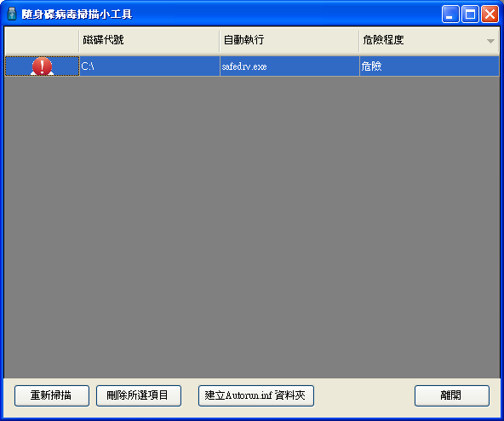Click the 危險程度 column header label

click(383, 40)
